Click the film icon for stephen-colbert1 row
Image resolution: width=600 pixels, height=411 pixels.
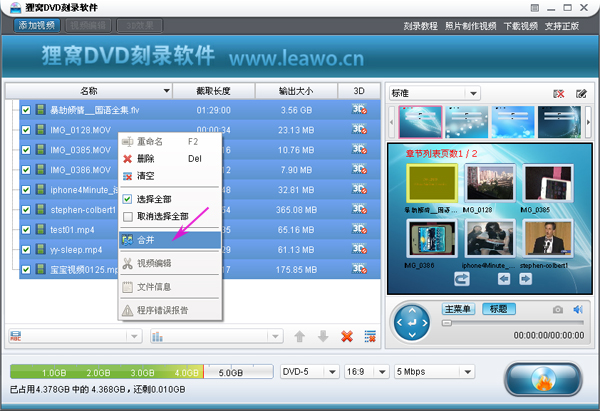click(41, 209)
